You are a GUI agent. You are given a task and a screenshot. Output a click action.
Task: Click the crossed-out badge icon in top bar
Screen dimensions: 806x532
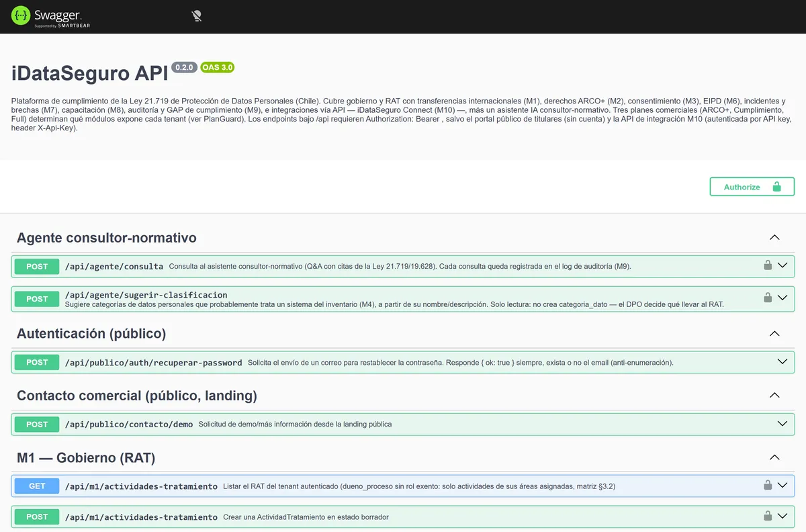[x=196, y=16]
